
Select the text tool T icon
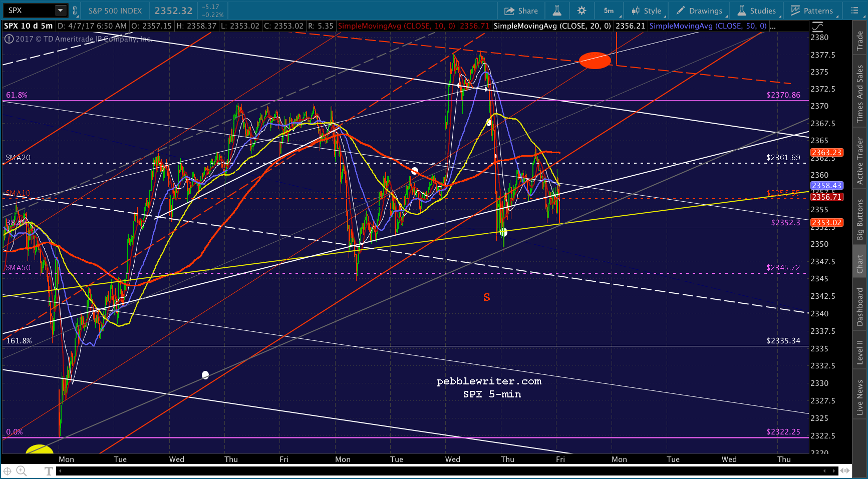49,471
